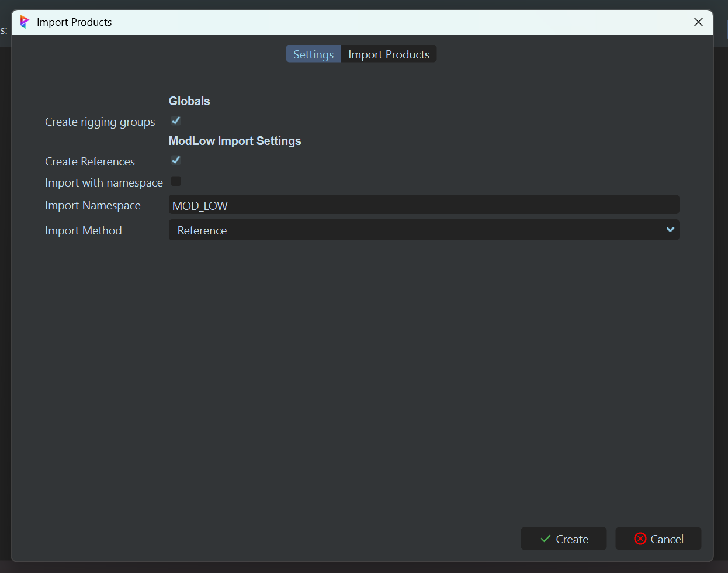Click the Import Products title bar text
This screenshot has width=728, height=573.
click(x=74, y=22)
